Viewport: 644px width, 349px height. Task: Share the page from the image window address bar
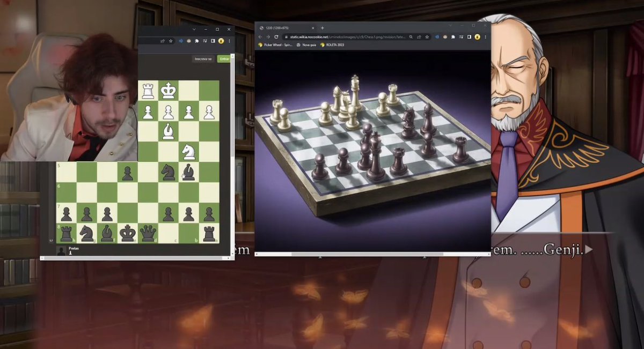419,36
